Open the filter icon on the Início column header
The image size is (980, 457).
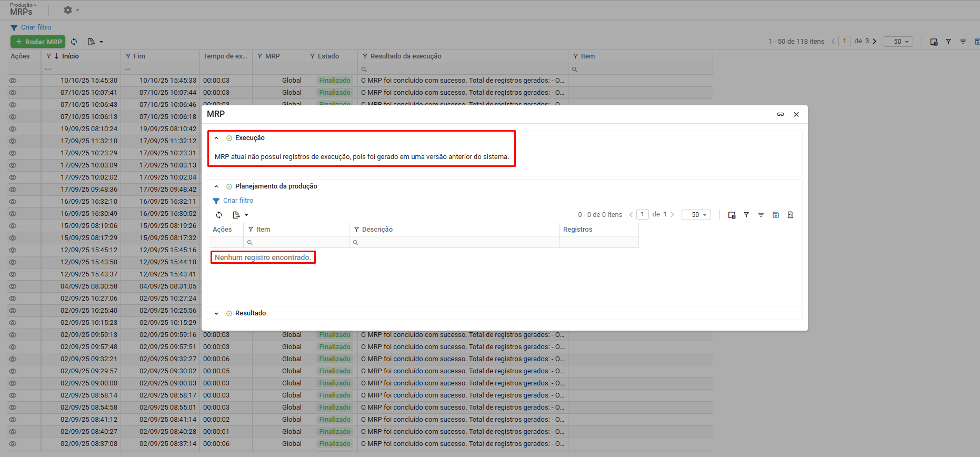coord(49,56)
